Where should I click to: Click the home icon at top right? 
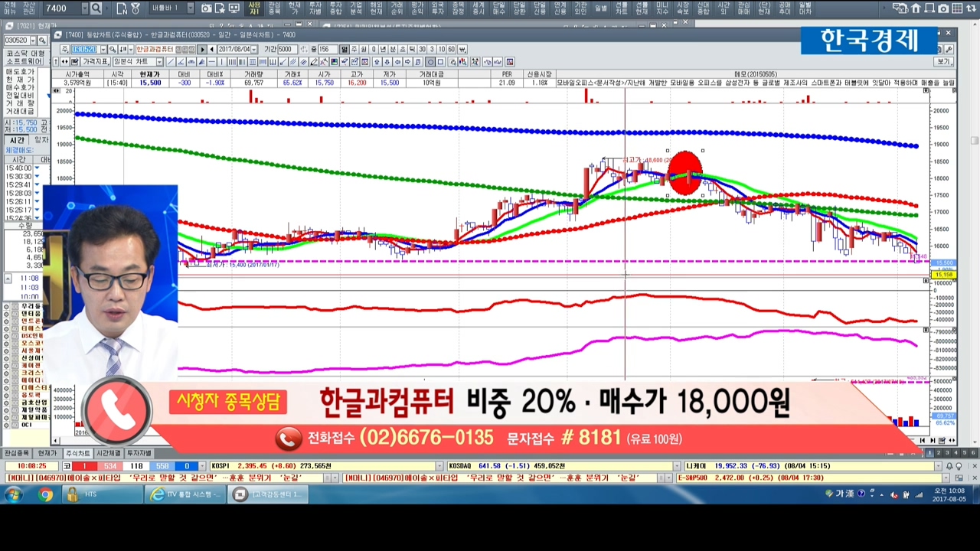pos(916,8)
